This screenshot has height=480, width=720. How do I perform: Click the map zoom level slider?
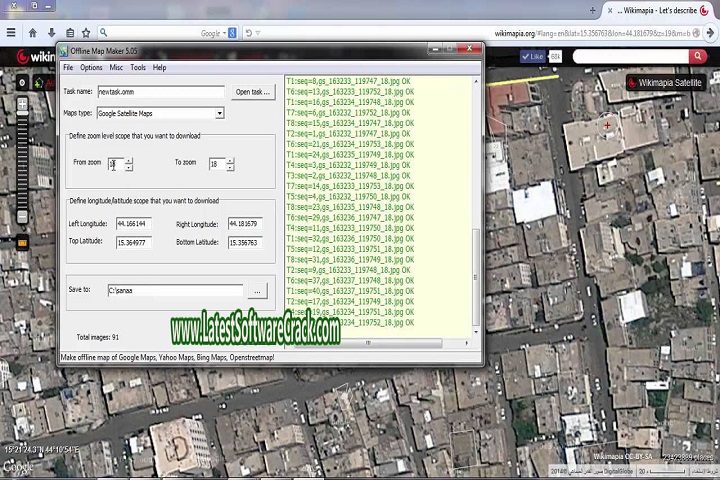[22, 160]
